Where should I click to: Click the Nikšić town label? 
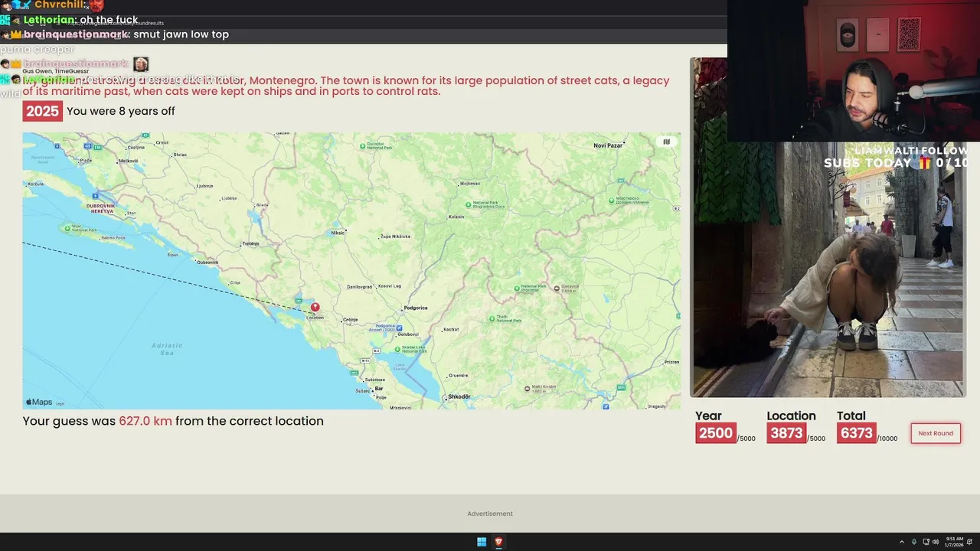pos(338,233)
